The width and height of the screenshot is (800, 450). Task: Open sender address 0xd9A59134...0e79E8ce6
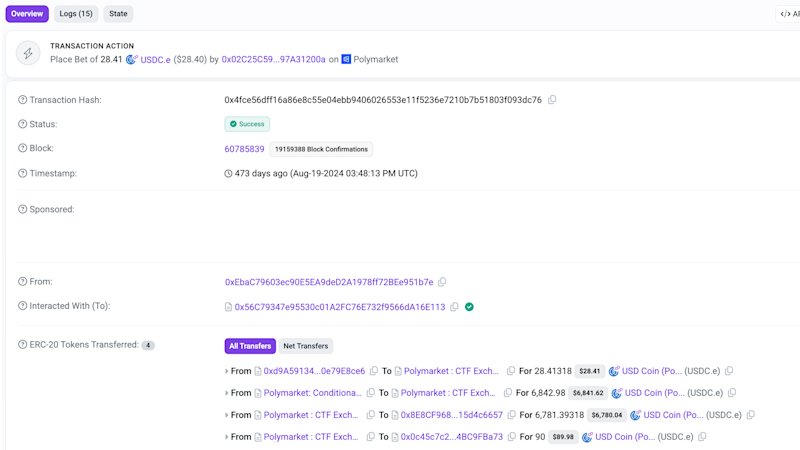(x=314, y=371)
